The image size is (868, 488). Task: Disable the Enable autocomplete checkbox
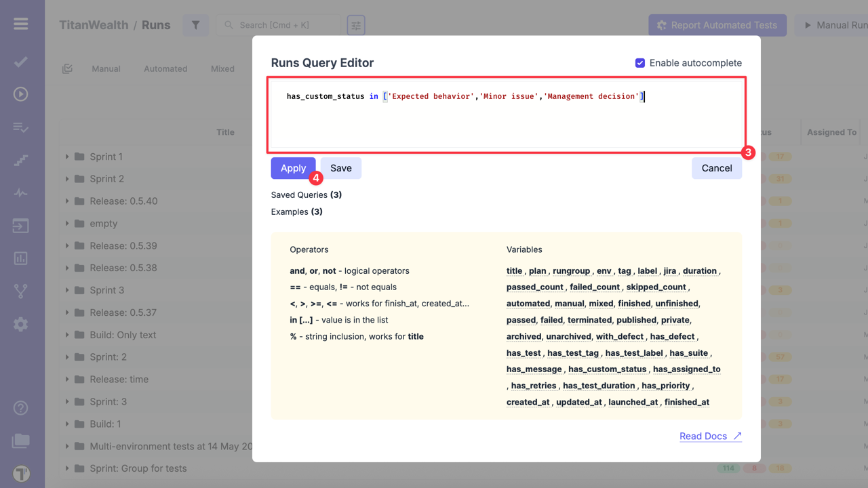pos(639,63)
